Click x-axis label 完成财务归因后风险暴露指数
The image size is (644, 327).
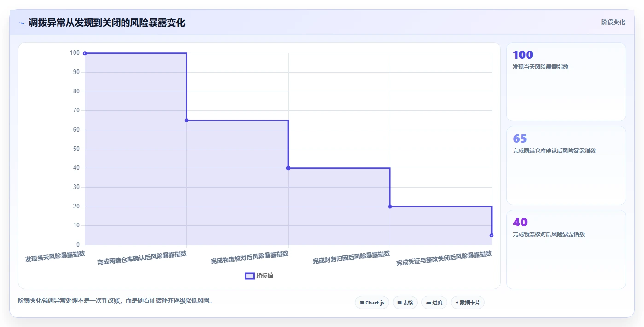click(351, 258)
